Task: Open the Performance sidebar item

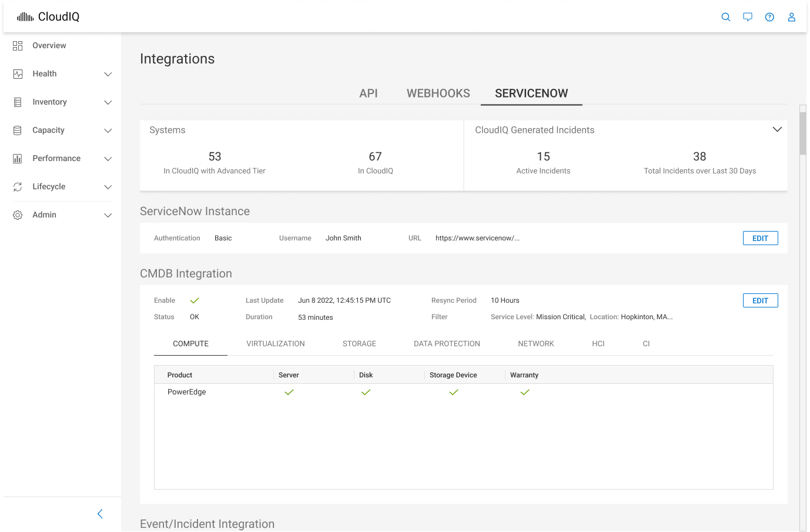Action: click(x=56, y=159)
